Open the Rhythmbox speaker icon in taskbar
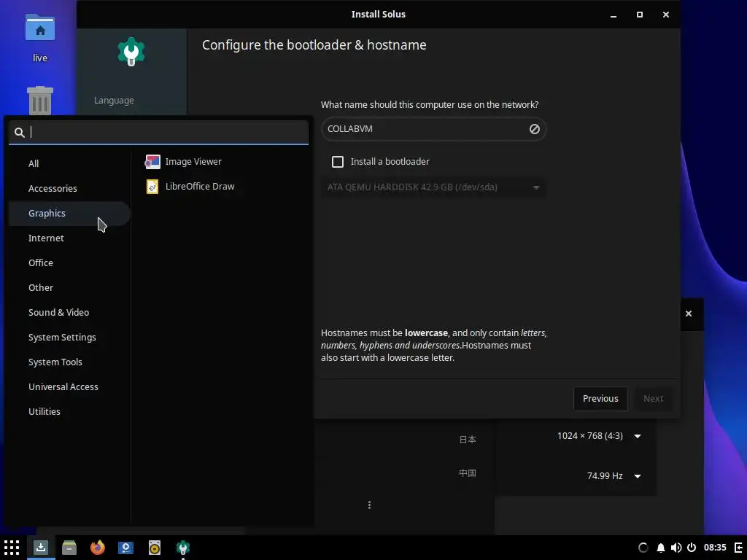The width and height of the screenshot is (747, 560). pyautogui.click(x=155, y=547)
